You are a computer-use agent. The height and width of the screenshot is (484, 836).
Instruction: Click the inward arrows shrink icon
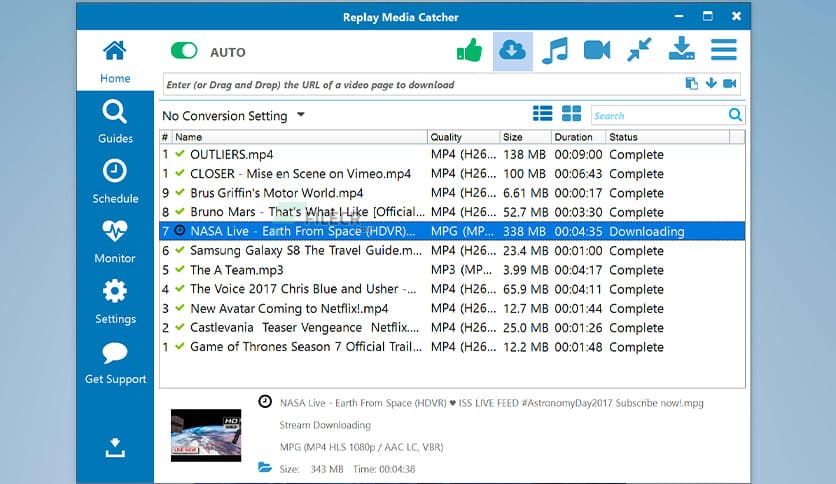pos(639,50)
